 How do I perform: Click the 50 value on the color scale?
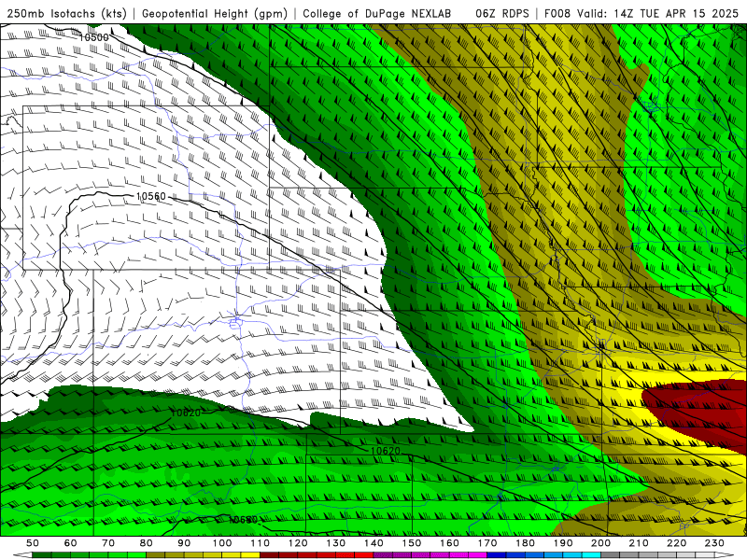(33, 543)
